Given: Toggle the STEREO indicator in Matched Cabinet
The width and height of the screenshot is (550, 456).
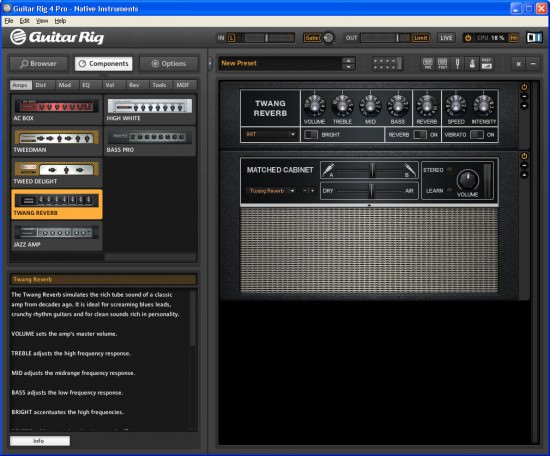Looking at the screenshot, I should click(x=449, y=170).
